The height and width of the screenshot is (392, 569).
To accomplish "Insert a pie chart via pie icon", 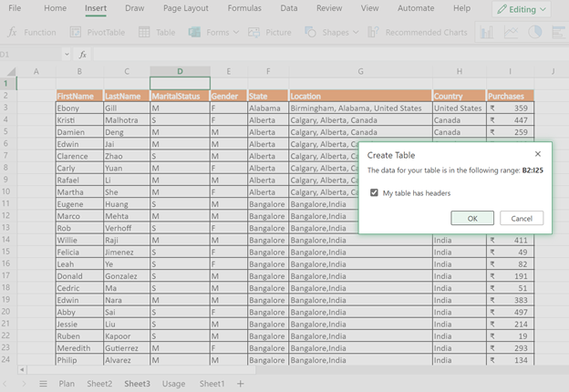I will (x=535, y=32).
